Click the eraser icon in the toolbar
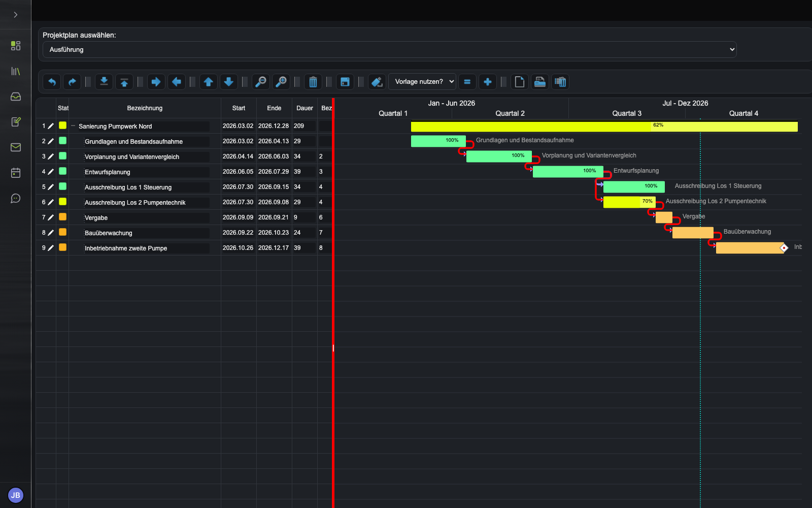The width and height of the screenshot is (812, 508). click(x=377, y=82)
